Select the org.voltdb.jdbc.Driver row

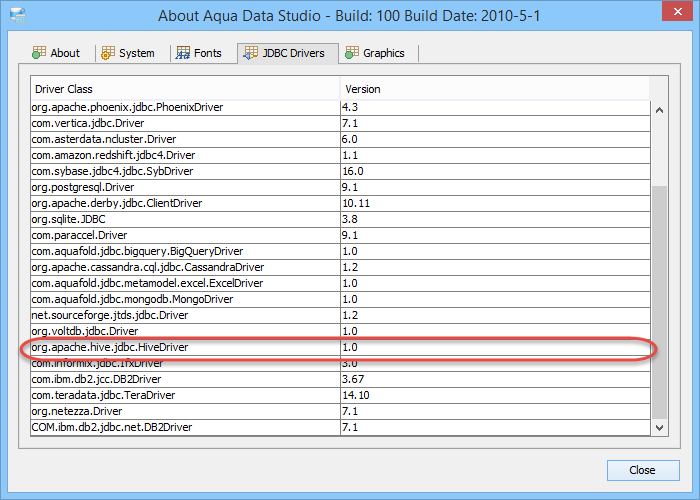coord(341,332)
